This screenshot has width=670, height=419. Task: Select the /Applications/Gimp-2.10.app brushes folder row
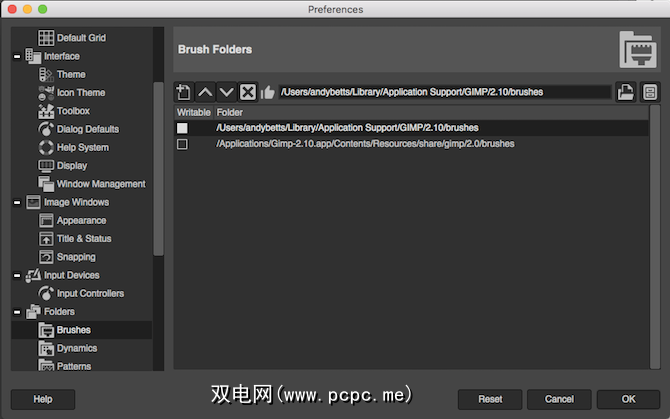(x=411, y=144)
